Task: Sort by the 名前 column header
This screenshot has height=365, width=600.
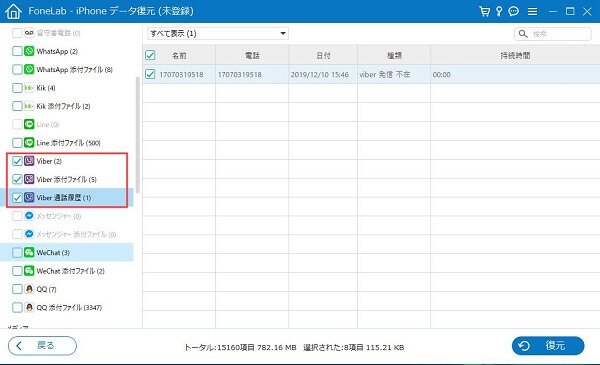Action: coord(179,55)
